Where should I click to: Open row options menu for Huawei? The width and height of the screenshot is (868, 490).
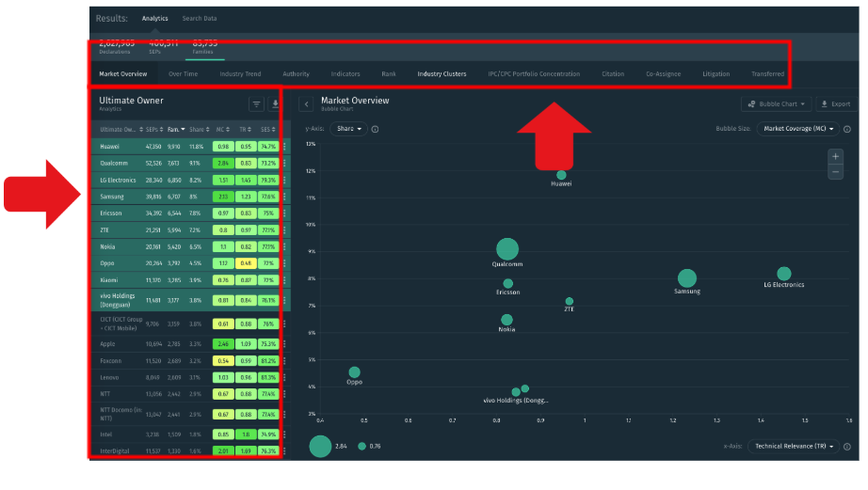(284, 147)
